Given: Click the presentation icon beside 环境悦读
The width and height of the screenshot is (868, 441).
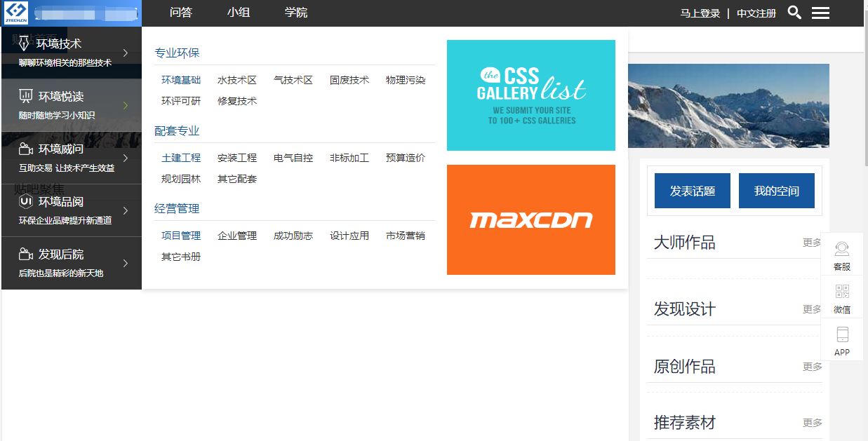Looking at the screenshot, I should pyautogui.click(x=26, y=96).
